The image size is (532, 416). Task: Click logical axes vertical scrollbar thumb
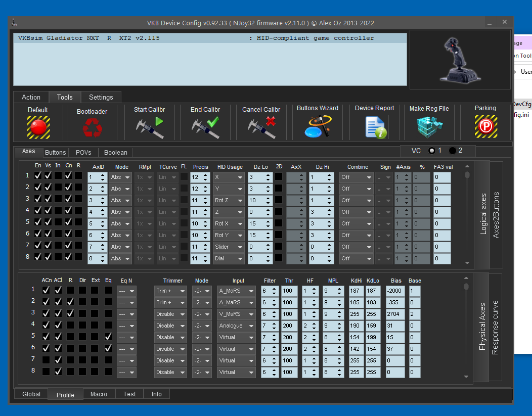click(467, 174)
